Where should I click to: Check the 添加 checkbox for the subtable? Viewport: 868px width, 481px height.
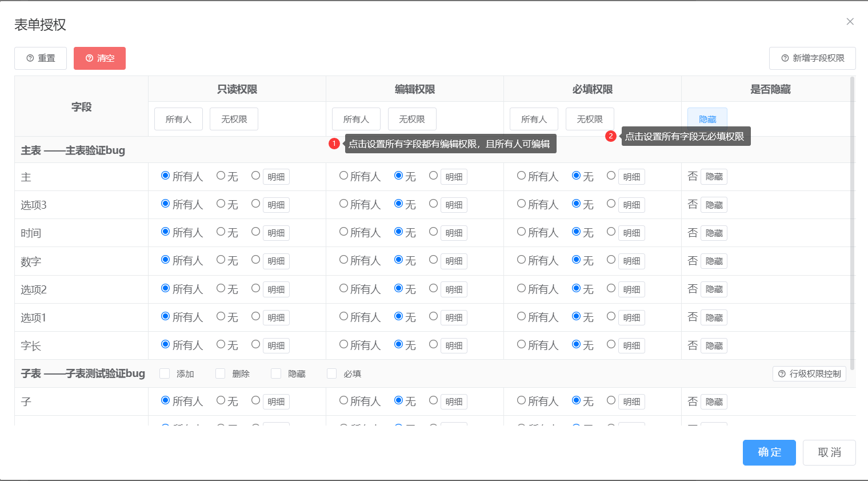(165, 373)
